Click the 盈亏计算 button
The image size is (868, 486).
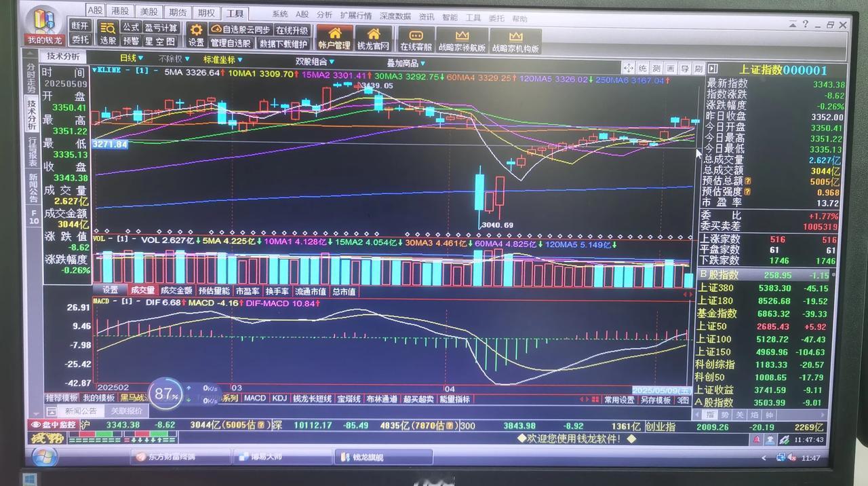[x=161, y=28]
